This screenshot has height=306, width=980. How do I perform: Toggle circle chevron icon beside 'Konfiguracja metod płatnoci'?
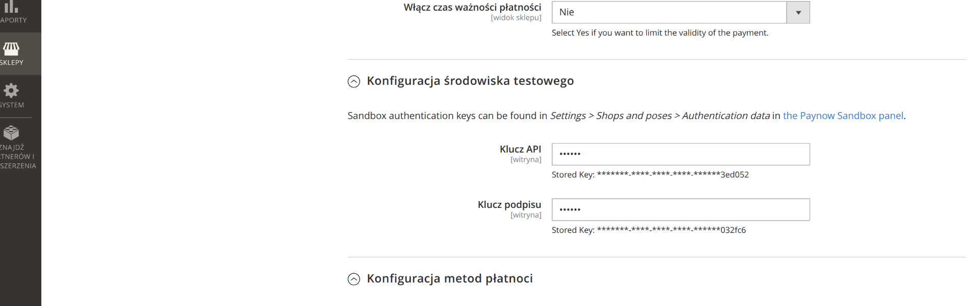(354, 279)
